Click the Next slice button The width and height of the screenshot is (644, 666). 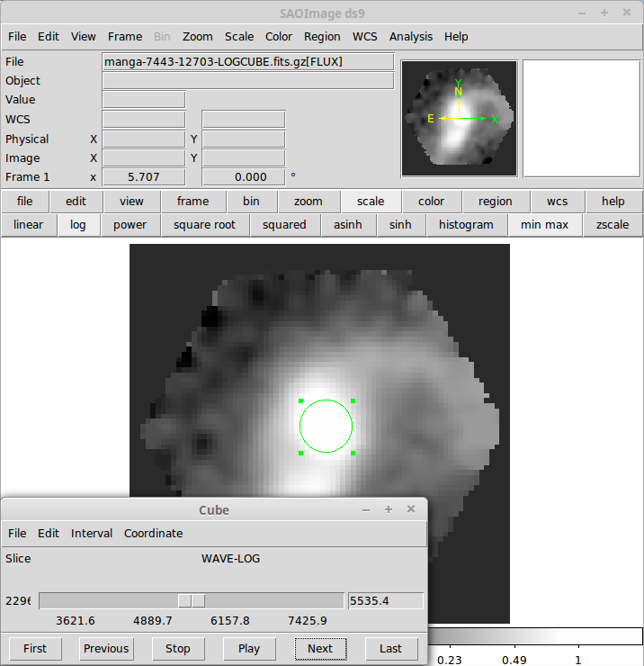[x=320, y=648]
